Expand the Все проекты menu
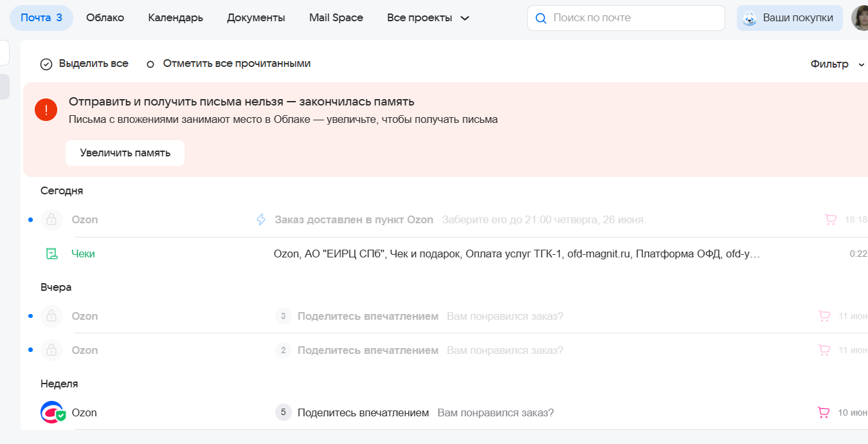 (428, 18)
